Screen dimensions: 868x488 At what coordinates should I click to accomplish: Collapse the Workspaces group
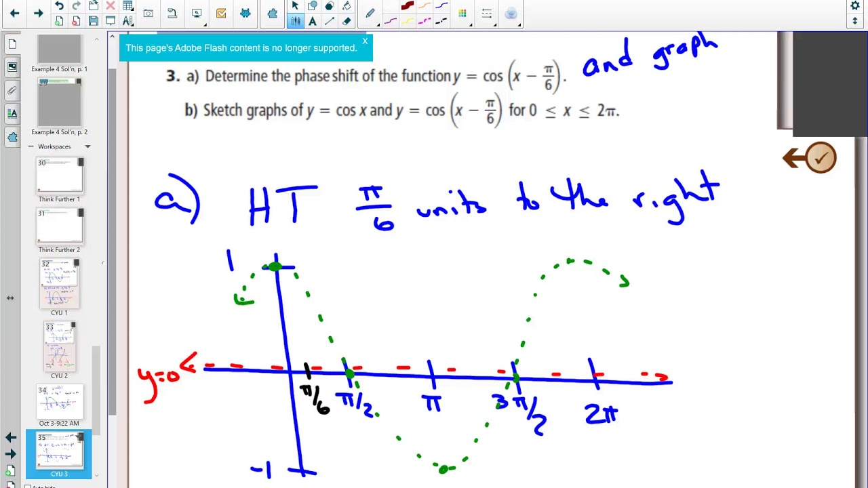[x=31, y=146]
